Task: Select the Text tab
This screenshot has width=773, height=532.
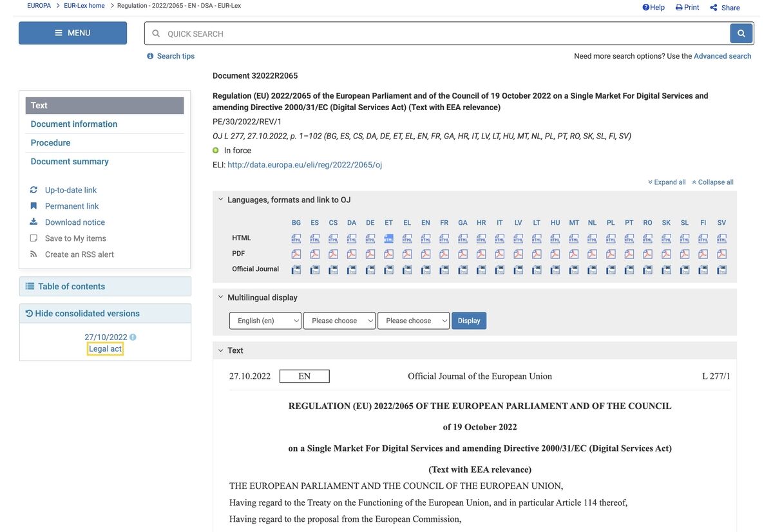Action: point(105,106)
